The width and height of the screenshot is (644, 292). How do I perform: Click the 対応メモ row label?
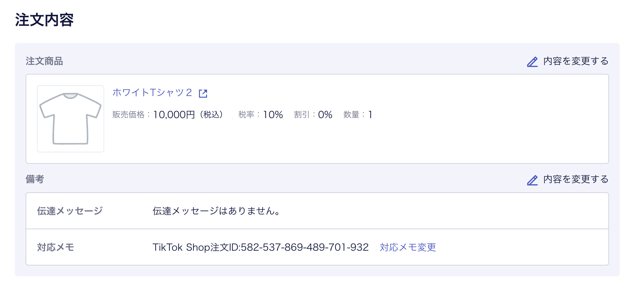pos(56,247)
